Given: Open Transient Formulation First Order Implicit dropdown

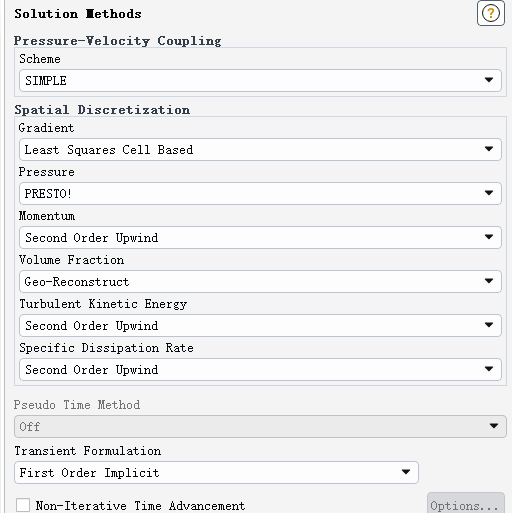Looking at the screenshot, I should click(216, 472).
